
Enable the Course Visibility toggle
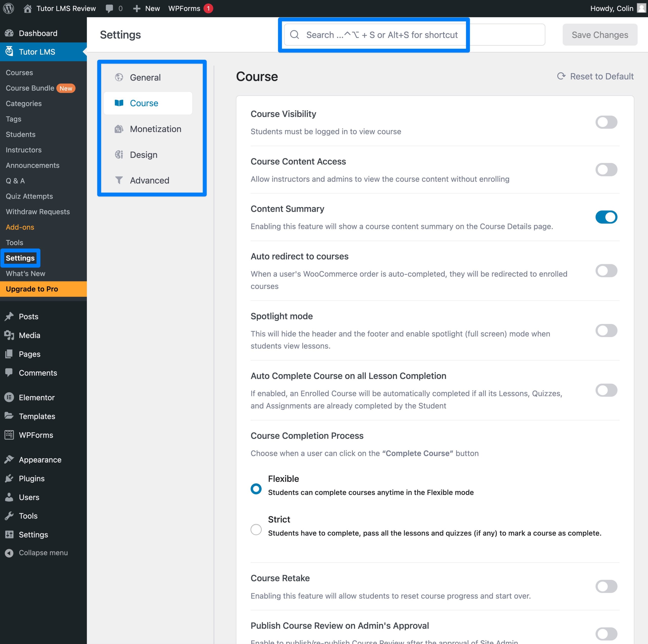(x=606, y=122)
